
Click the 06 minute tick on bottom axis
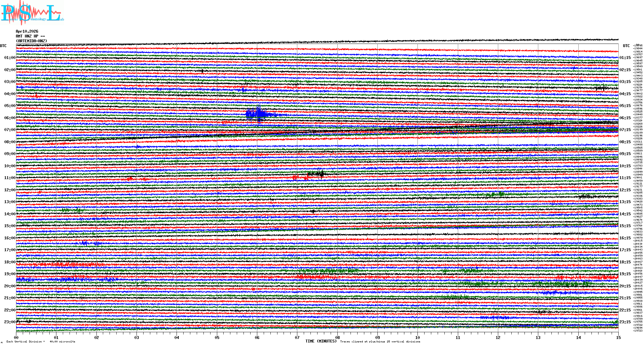pos(257,337)
